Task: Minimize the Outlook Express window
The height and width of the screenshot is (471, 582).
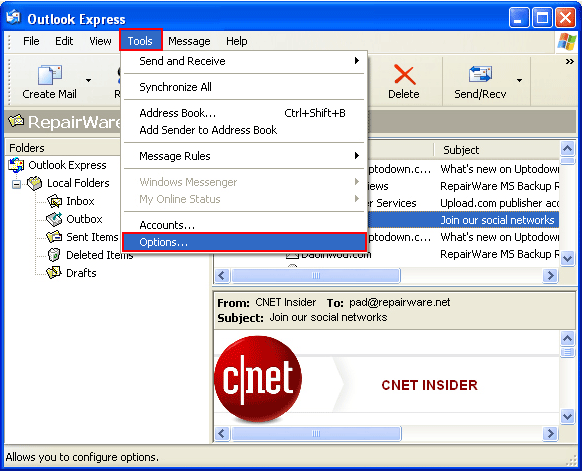Action: [519, 17]
